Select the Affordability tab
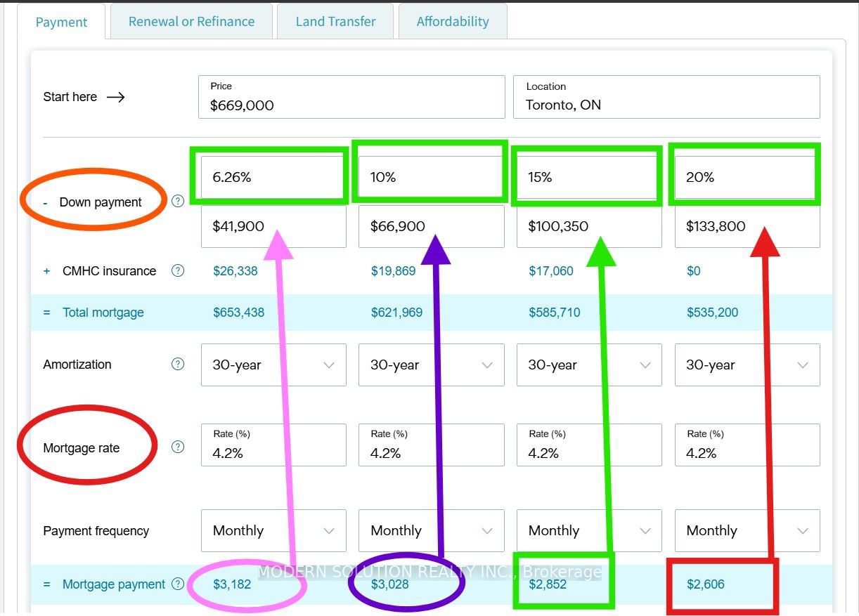 pos(453,21)
